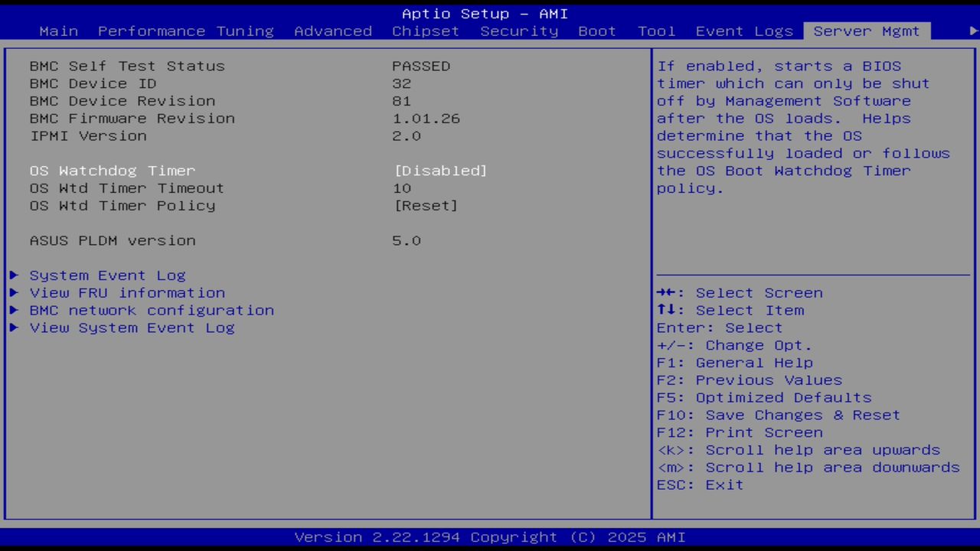Image resolution: width=980 pixels, height=551 pixels.
Task: Open the OS Watchdog Timer dropdown value
Action: pos(441,171)
